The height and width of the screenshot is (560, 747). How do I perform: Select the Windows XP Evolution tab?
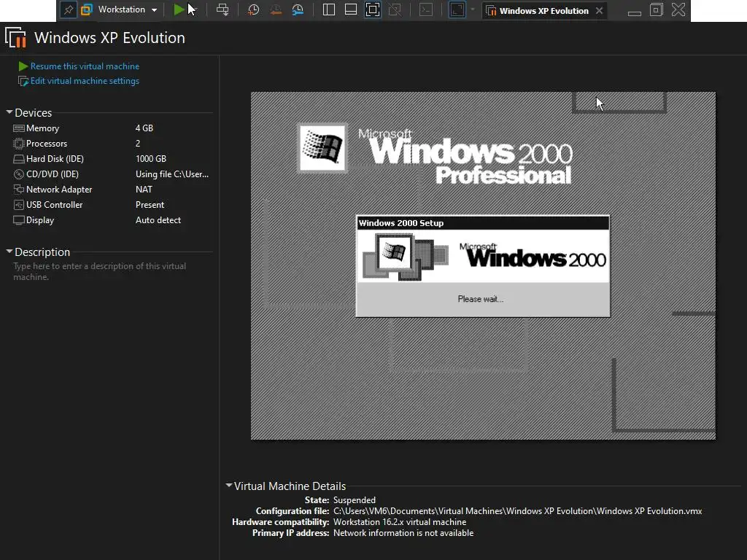click(543, 10)
